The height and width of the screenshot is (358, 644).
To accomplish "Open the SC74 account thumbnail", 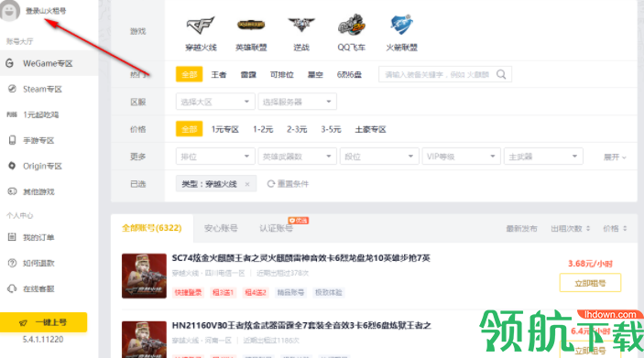I will point(144,276).
